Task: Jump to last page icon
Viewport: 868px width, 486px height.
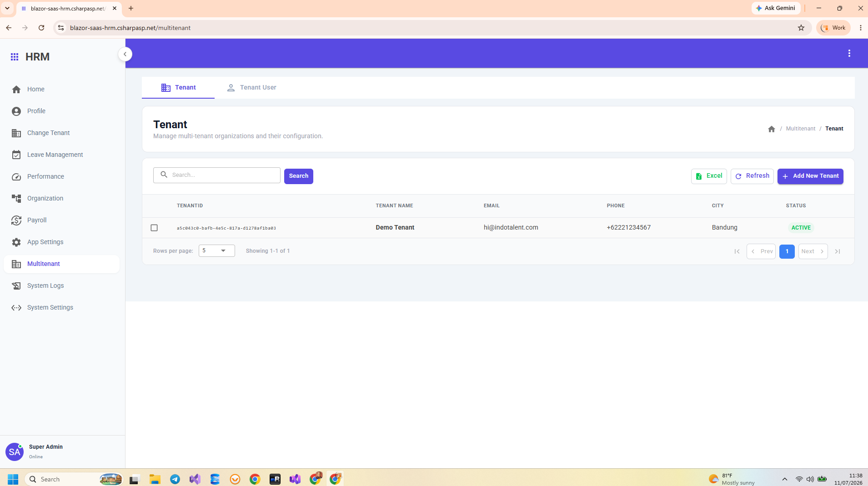Action: click(837, 252)
